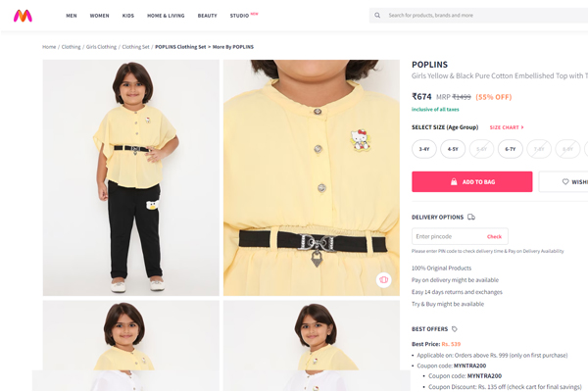Open the Women menu
The image size is (588, 392).
pos(99,16)
